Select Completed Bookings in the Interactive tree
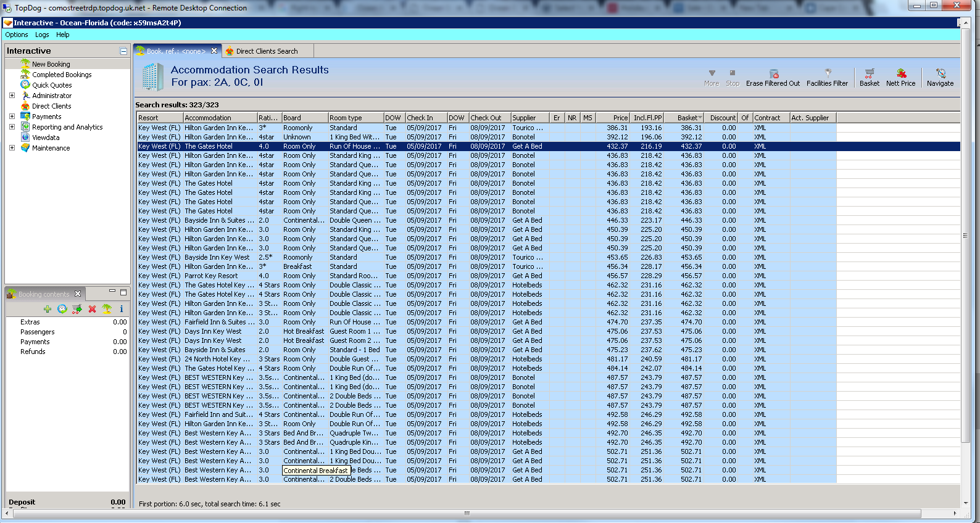The width and height of the screenshot is (980, 523). tap(62, 75)
